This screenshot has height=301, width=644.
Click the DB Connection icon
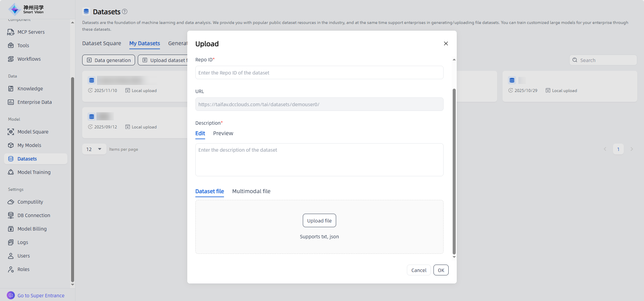pos(11,215)
